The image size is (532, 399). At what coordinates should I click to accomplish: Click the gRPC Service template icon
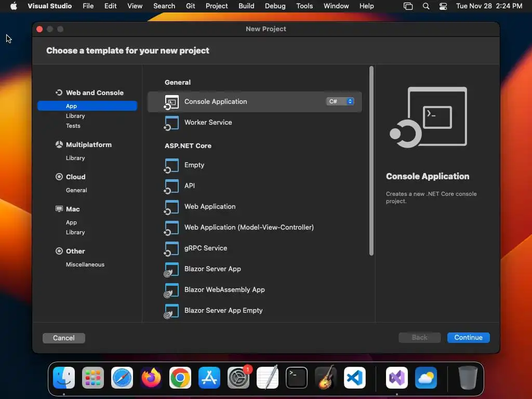point(171,249)
